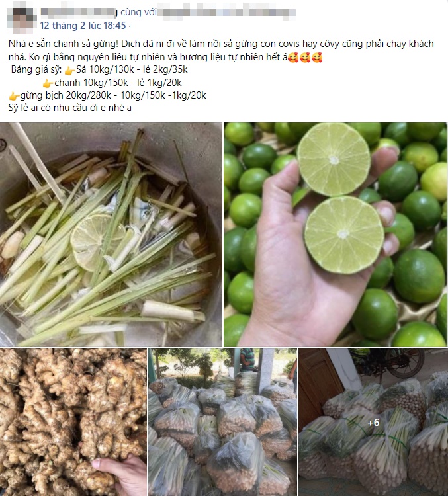448x496 pixels.
Task: View the lemongrass pot photo
Action: (111, 234)
